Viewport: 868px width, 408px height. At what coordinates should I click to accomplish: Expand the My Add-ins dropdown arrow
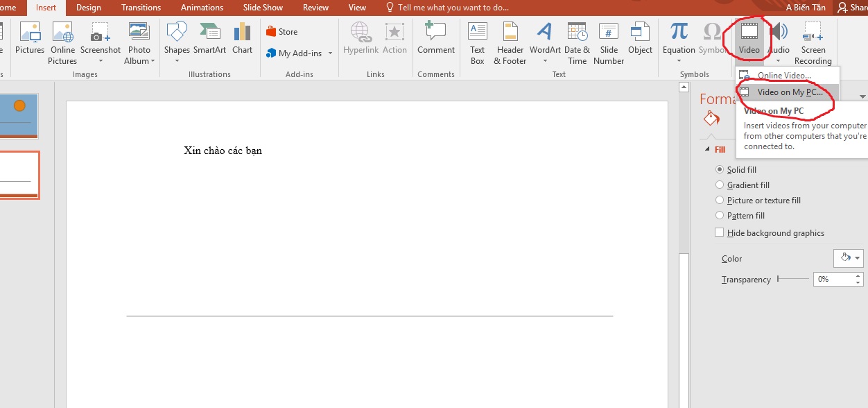[x=330, y=53]
